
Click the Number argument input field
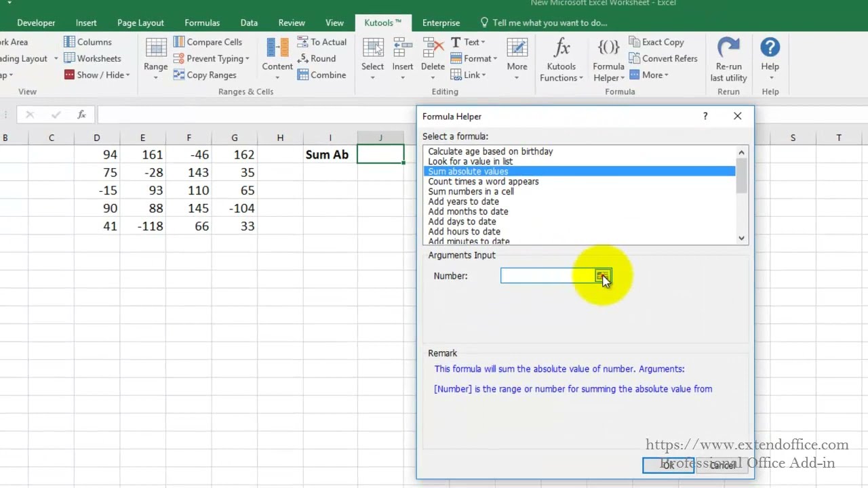548,276
